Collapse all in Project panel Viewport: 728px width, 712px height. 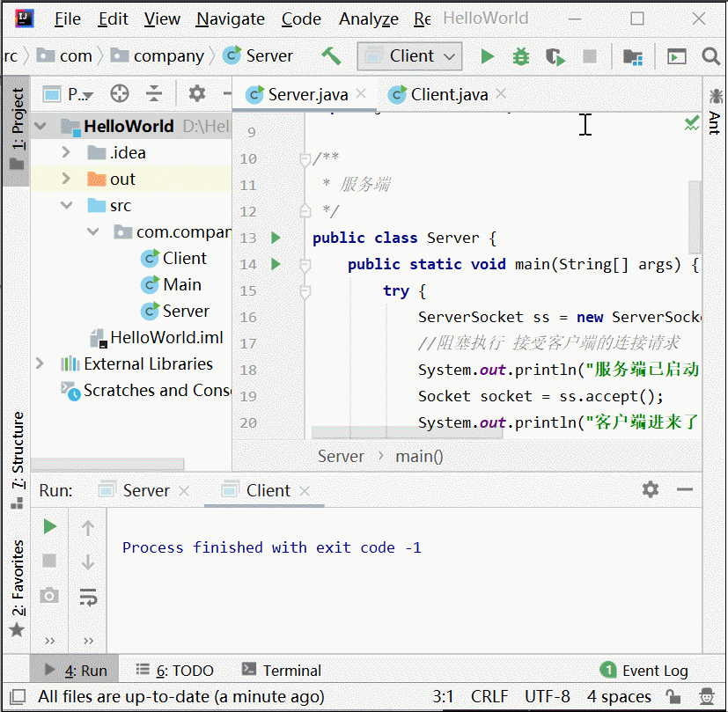click(x=154, y=94)
